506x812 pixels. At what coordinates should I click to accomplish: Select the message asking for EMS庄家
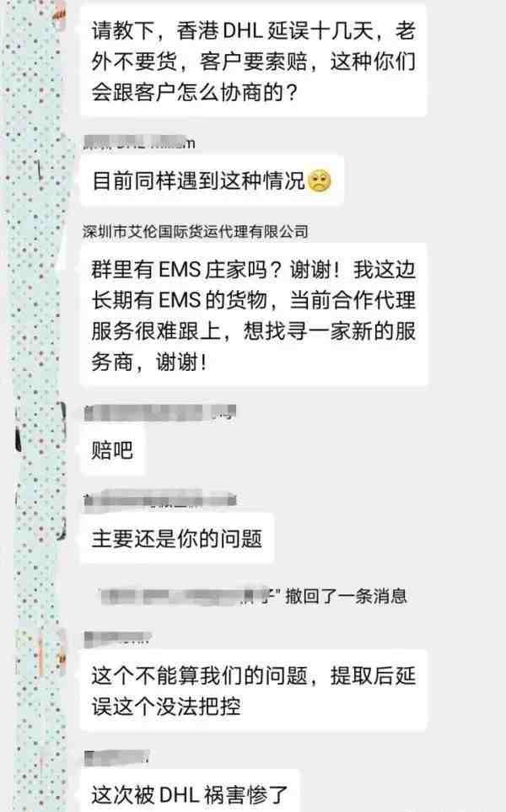click(x=254, y=315)
